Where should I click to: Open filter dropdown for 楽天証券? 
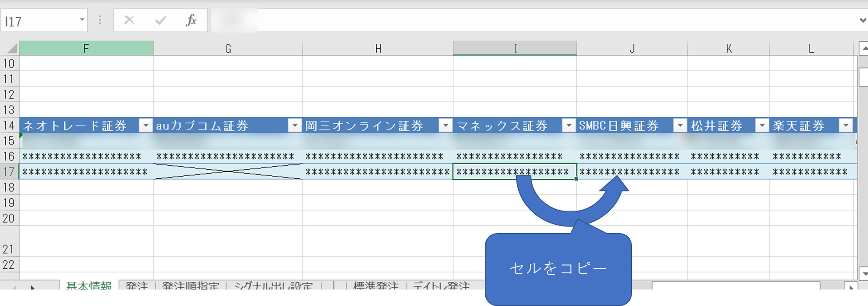coord(845,125)
